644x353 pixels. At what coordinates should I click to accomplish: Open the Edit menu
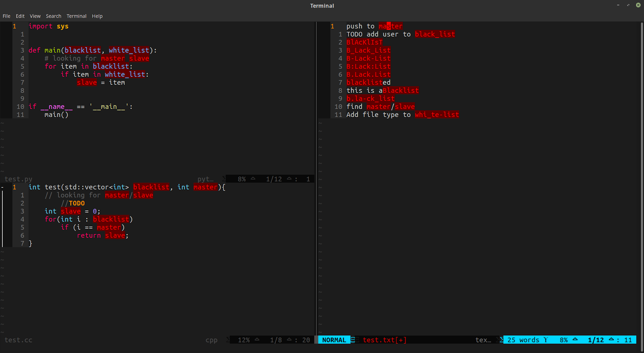pos(20,16)
